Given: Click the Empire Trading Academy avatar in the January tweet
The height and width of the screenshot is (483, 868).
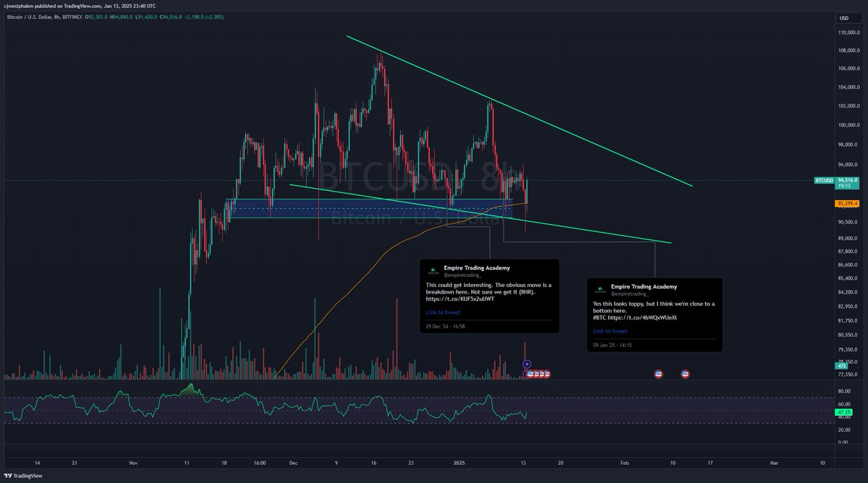Looking at the screenshot, I should [599, 288].
